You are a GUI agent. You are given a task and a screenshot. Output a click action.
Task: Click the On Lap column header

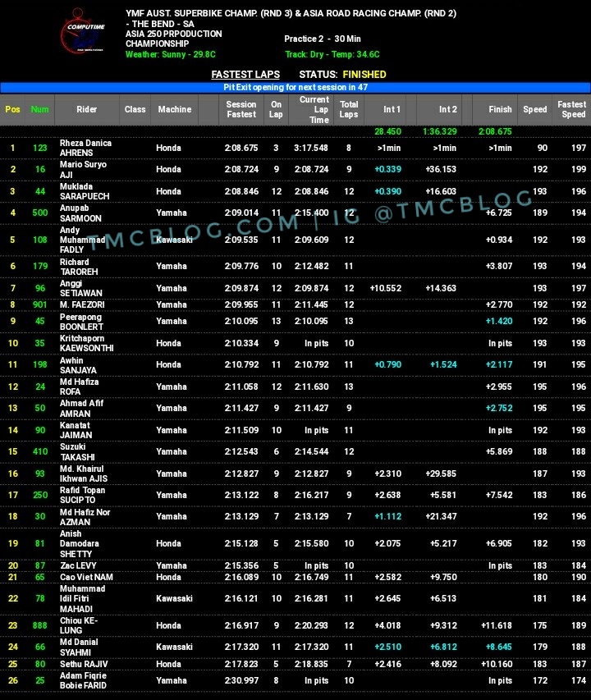pyautogui.click(x=276, y=109)
